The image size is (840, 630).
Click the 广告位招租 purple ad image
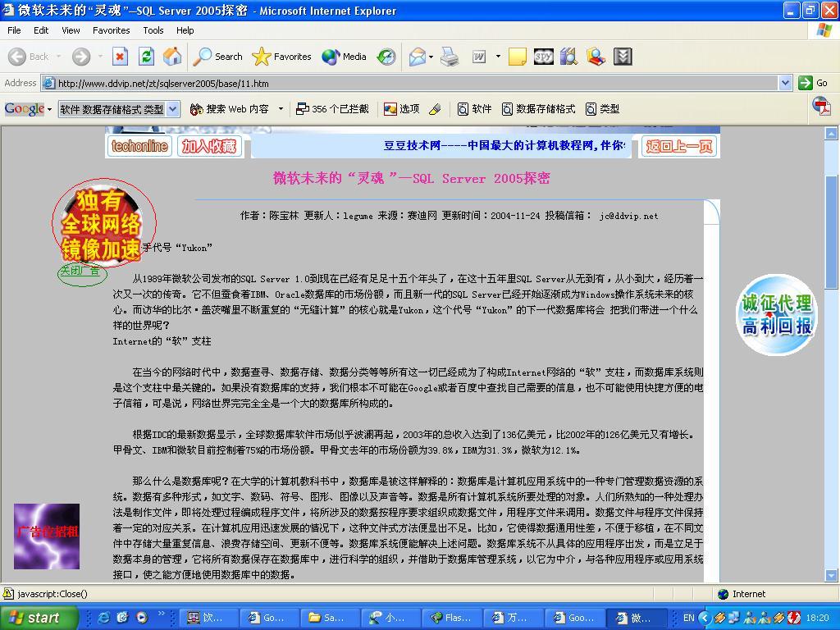click(x=47, y=536)
